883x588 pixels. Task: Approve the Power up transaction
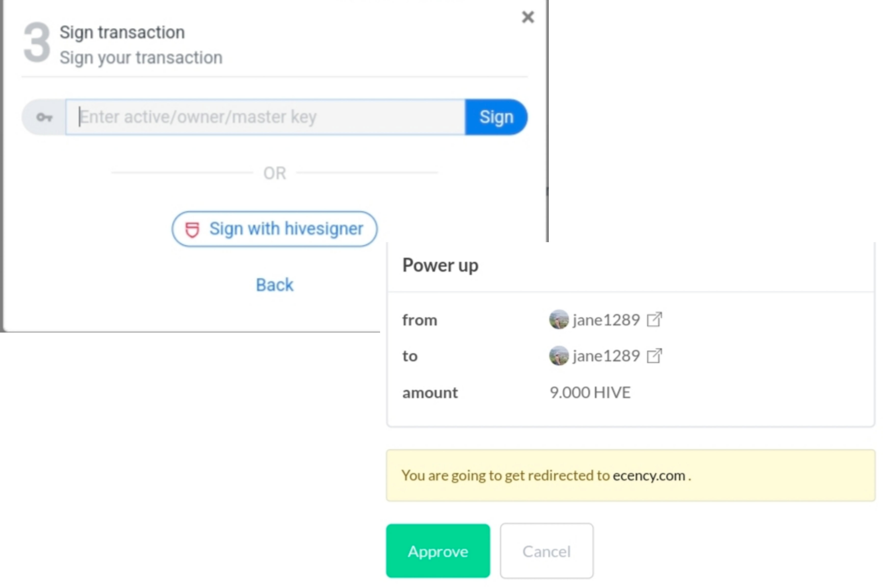(438, 551)
